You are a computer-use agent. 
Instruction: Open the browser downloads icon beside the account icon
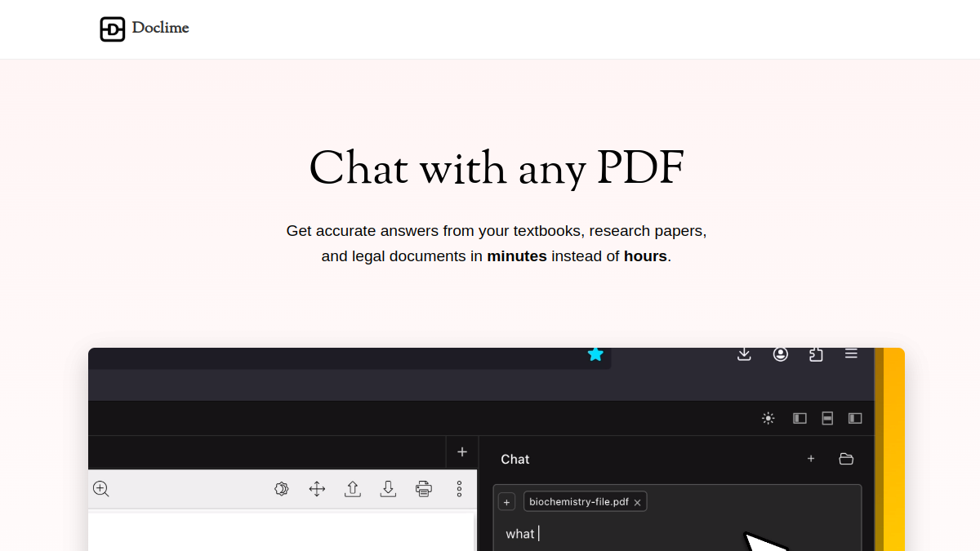[744, 354]
